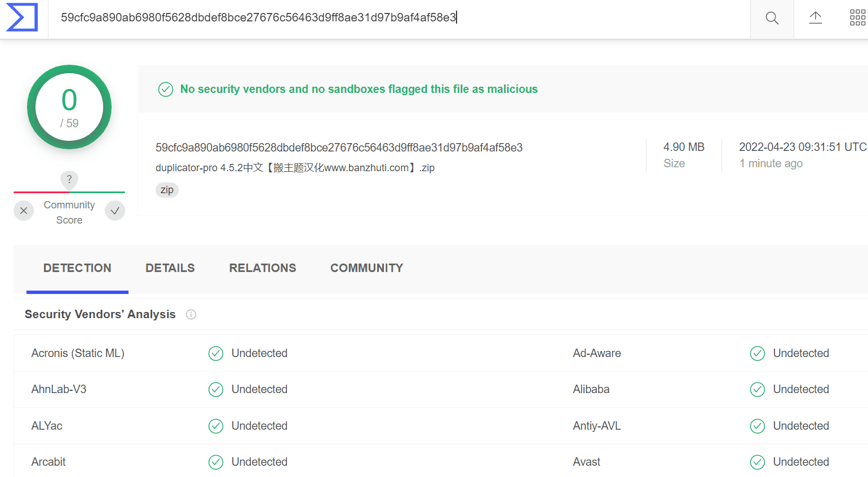The height and width of the screenshot is (477, 868).
Task: Click the duplicator-pro zip file name
Action: coord(295,168)
